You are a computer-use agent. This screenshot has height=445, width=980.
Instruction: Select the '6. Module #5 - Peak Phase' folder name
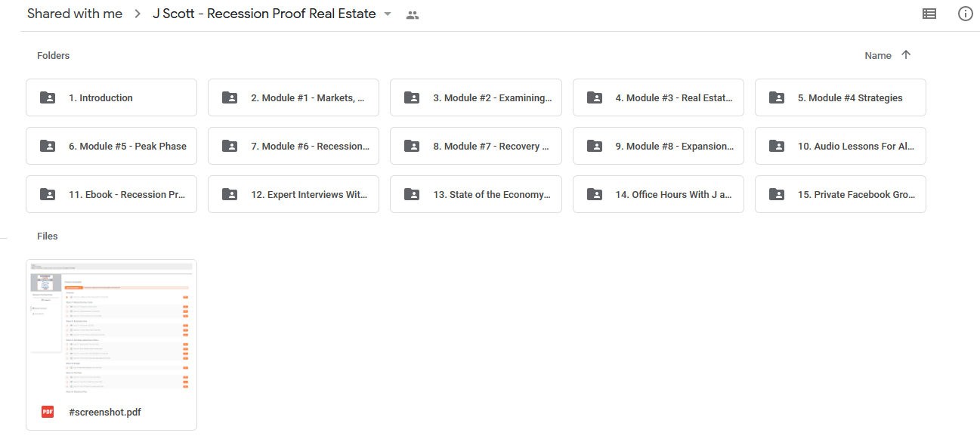[128, 146]
